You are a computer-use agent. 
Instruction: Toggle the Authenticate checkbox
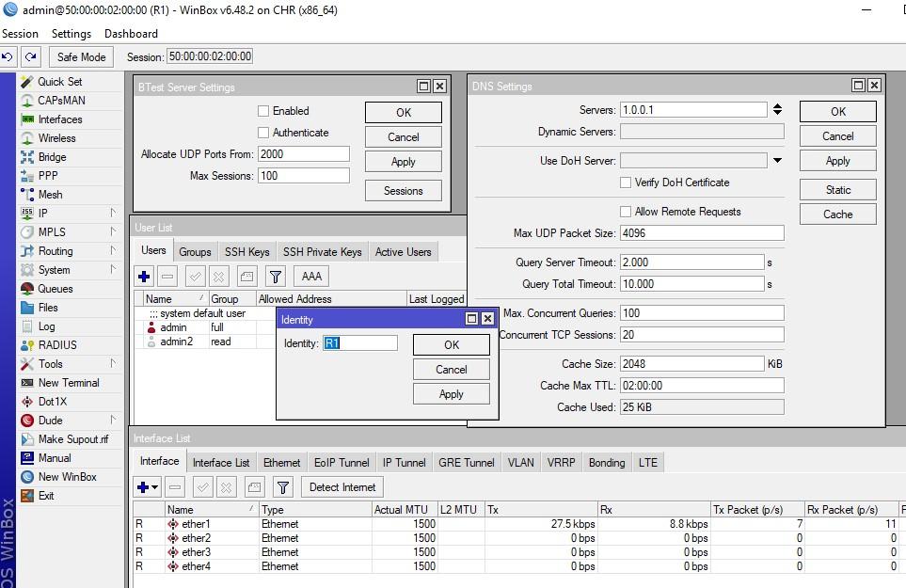click(263, 133)
